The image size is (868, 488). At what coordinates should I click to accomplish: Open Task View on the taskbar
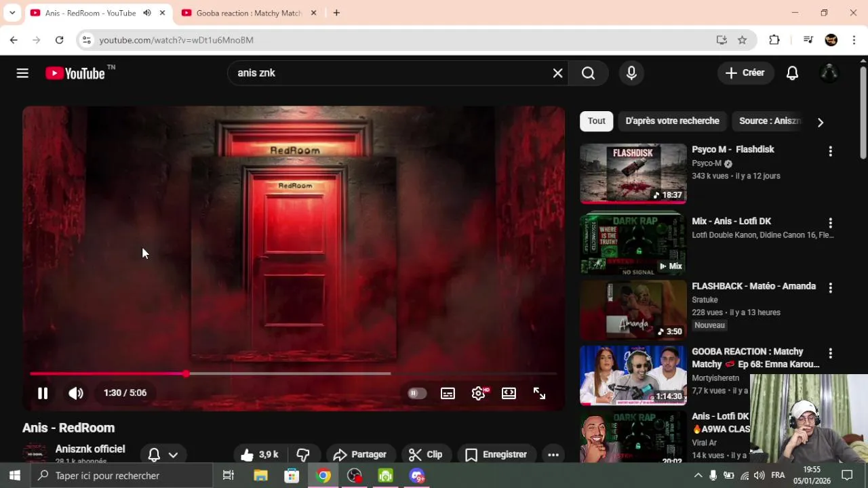pos(229,476)
